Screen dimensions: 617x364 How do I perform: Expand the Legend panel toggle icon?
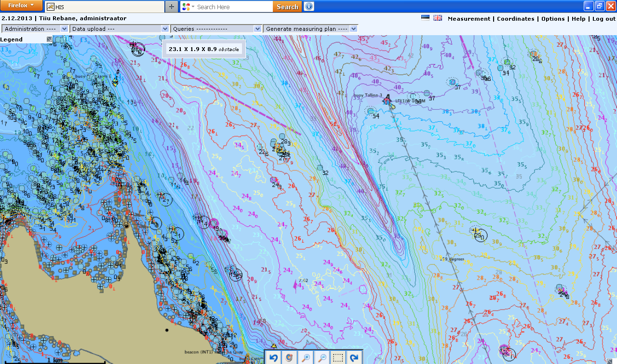(x=49, y=39)
